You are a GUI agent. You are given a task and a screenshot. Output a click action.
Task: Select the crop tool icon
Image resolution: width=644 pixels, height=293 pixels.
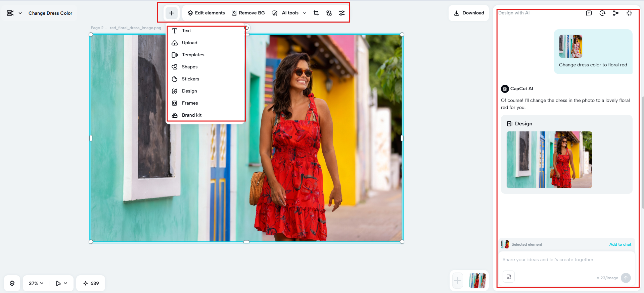click(316, 13)
